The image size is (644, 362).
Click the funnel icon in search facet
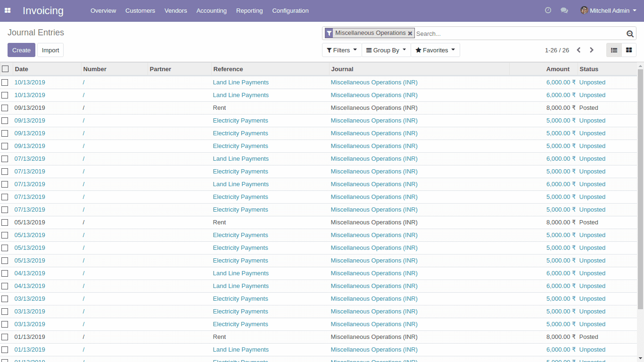(x=329, y=33)
